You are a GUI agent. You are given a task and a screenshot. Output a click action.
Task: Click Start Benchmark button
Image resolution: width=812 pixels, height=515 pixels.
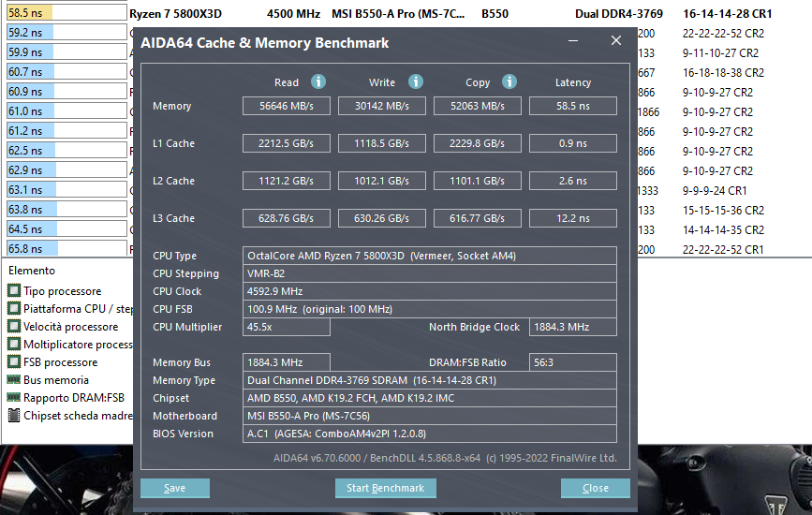point(385,488)
